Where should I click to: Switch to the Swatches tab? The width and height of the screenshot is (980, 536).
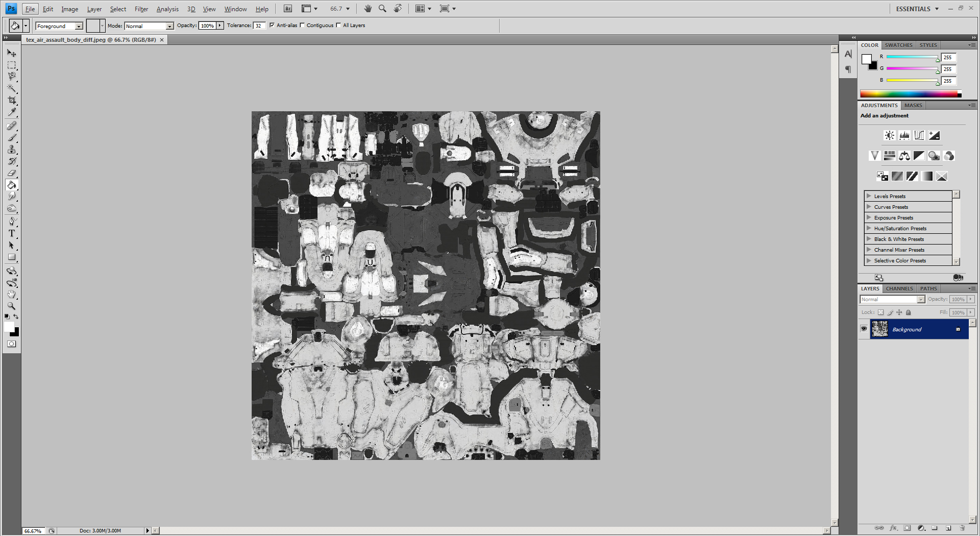click(898, 45)
